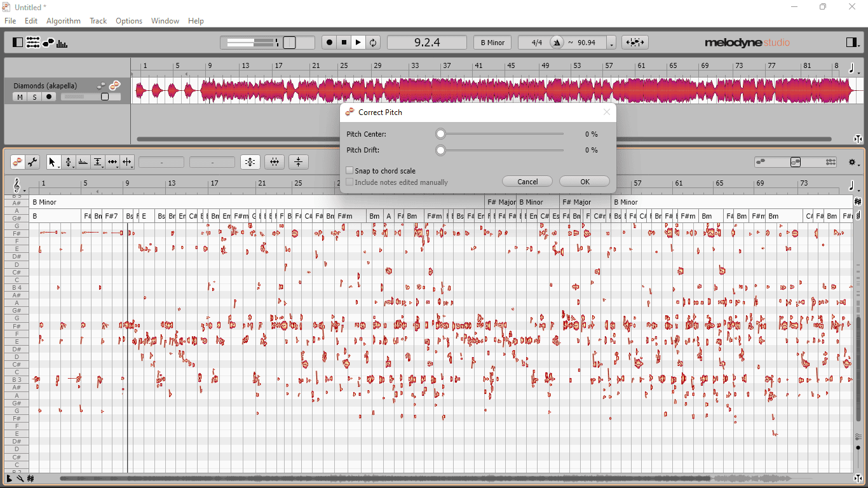This screenshot has height=488, width=868.
Task: Switch to note editing mode icon
Action: coord(18,163)
